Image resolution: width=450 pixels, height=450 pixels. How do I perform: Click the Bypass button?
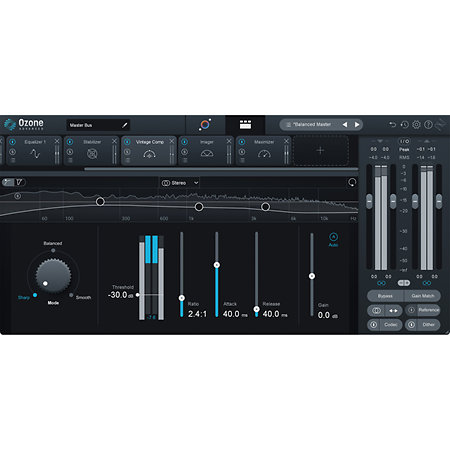pos(385,296)
